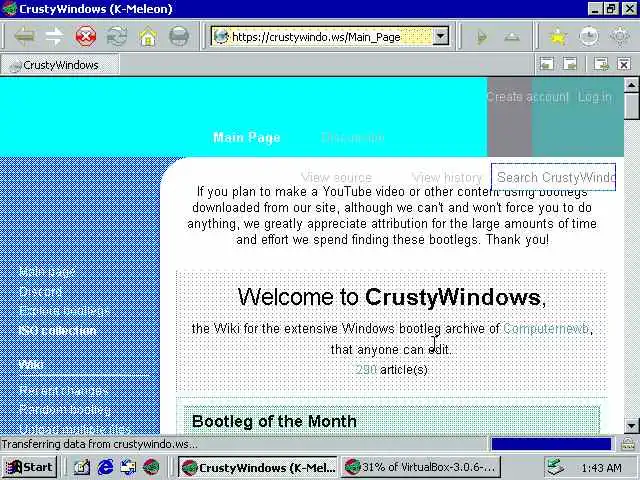Open the Discord sidebar link
Viewport: 640px width, 480px height.
(40, 291)
